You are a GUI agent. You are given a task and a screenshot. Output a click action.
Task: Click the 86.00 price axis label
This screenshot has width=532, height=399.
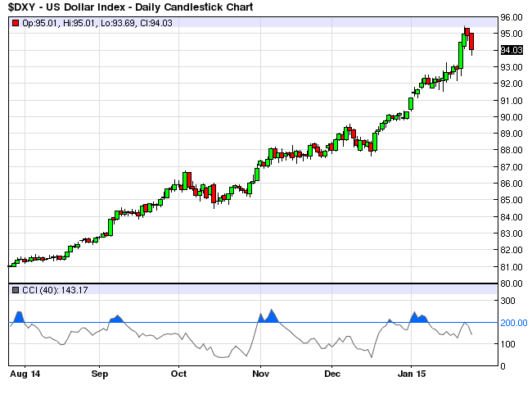(512, 184)
